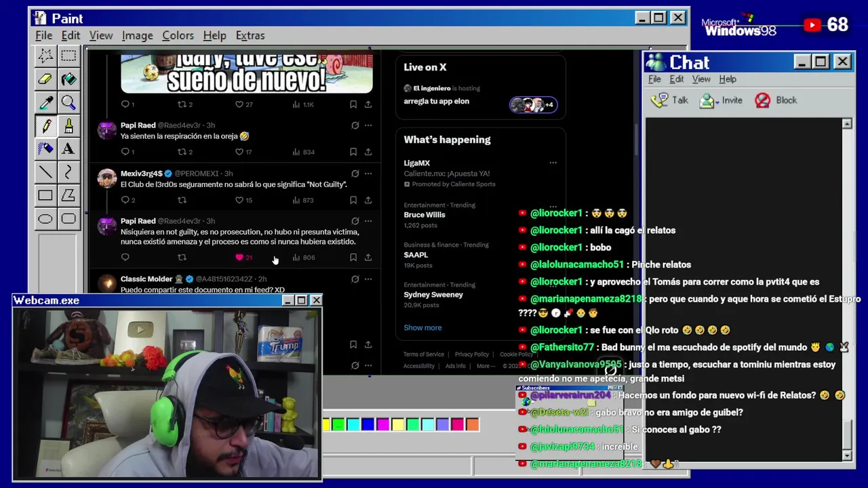This screenshot has height=488, width=868.
Task: Choose the Brush tool in Paint
Action: pos(68,126)
